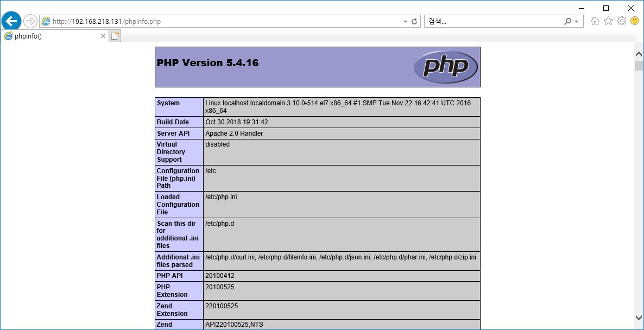The width and height of the screenshot is (644, 330).
Task: Click the Build Date value Oct 30 2018
Action: pos(237,122)
